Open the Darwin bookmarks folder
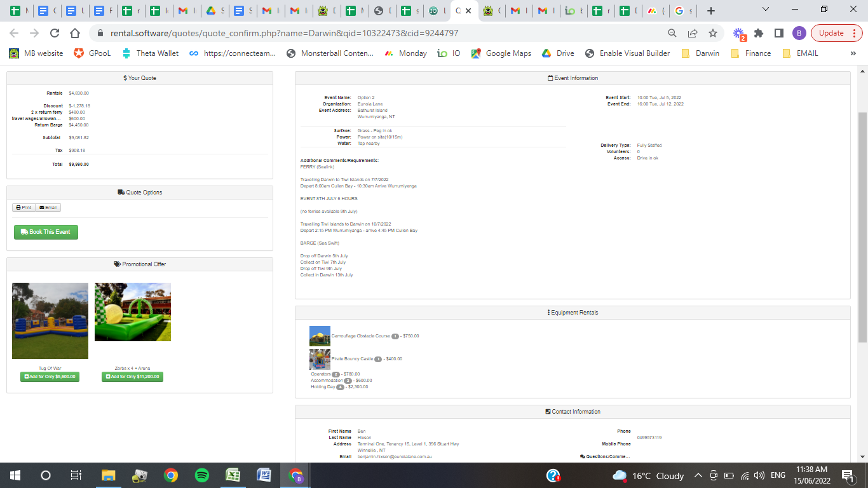This screenshot has height=488, width=868. tap(700, 53)
